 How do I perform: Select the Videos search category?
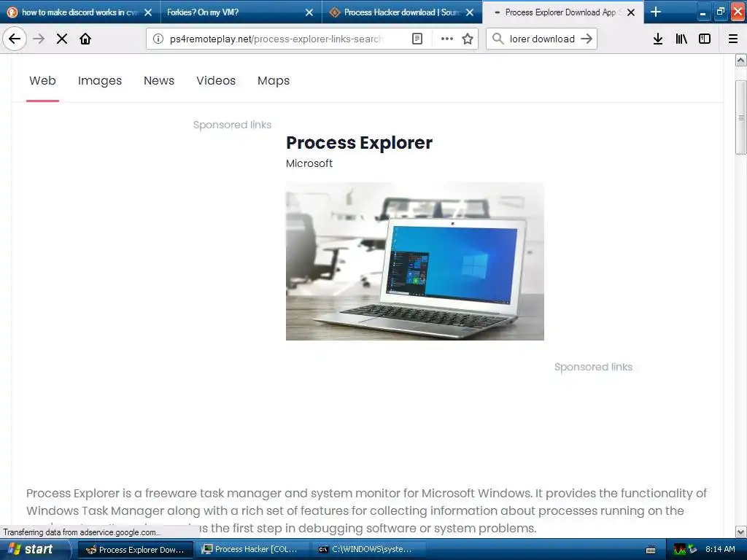[x=216, y=80]
